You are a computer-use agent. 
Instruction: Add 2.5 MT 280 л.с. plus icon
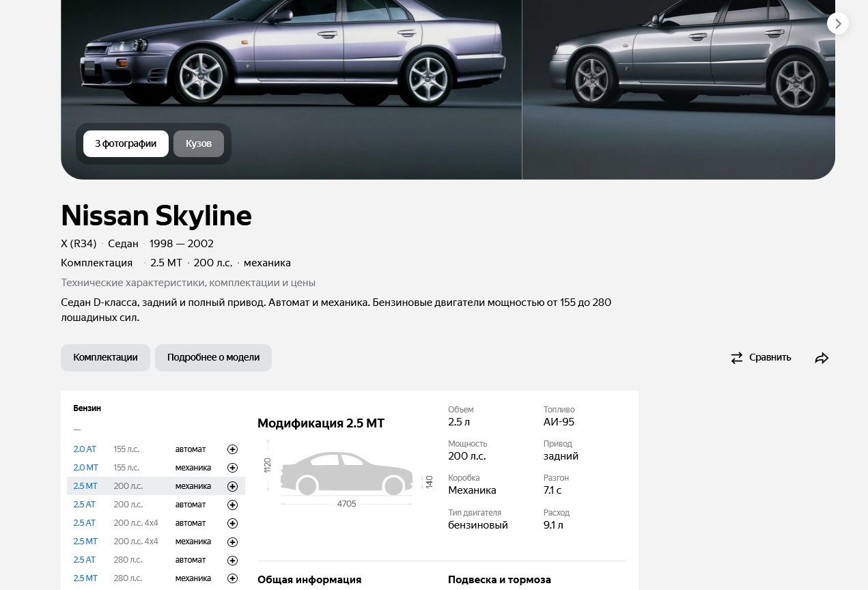pyautogui.click(x=232, y=578)
